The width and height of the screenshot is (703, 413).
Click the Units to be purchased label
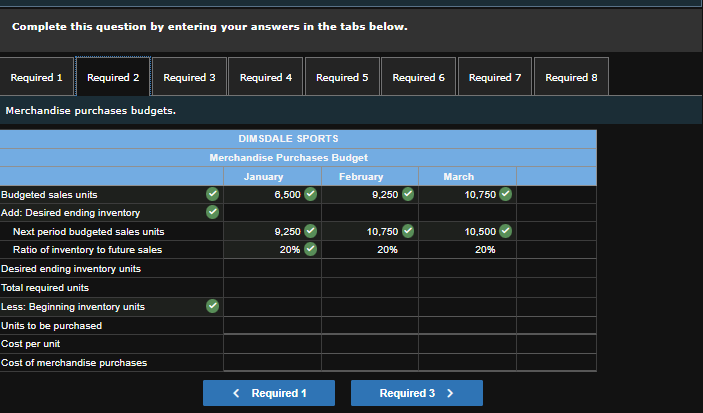(52, 326)
